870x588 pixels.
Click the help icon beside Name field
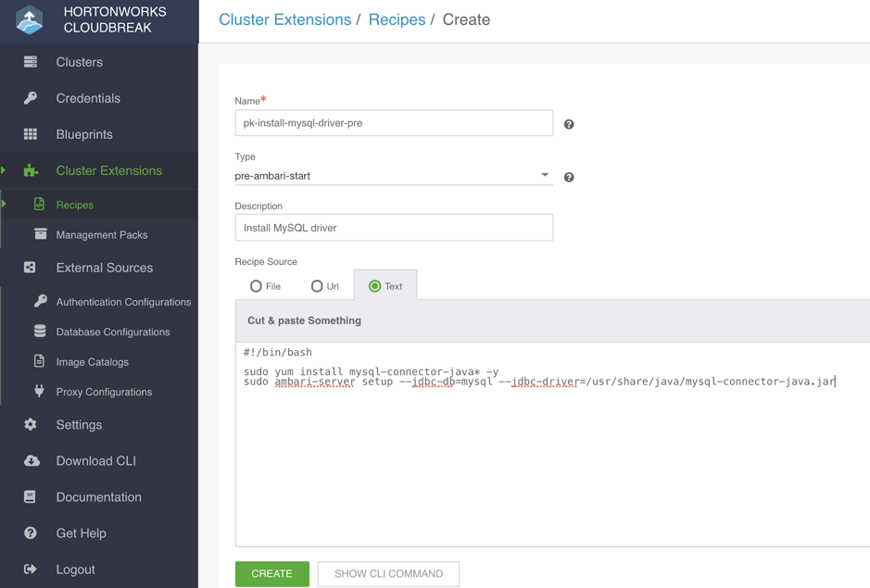[569, 124]
